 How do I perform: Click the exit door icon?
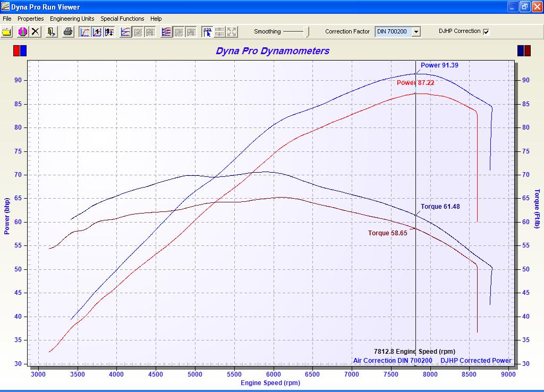point(52,32)
